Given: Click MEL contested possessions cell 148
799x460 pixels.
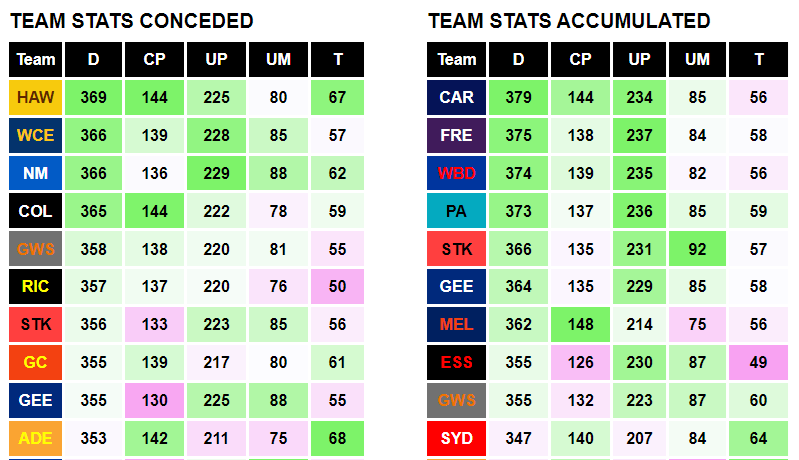Looking at the screenshot, I should click(x=580, y=324).
